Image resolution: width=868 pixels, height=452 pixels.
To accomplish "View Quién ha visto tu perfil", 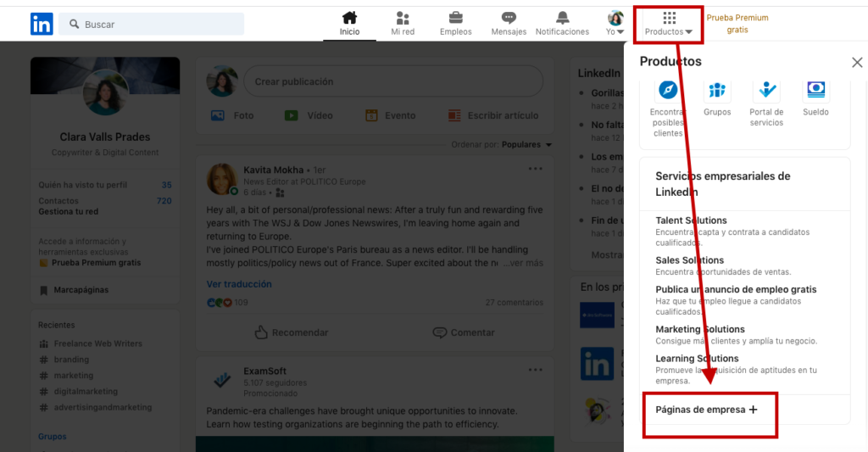I will 105,185.
